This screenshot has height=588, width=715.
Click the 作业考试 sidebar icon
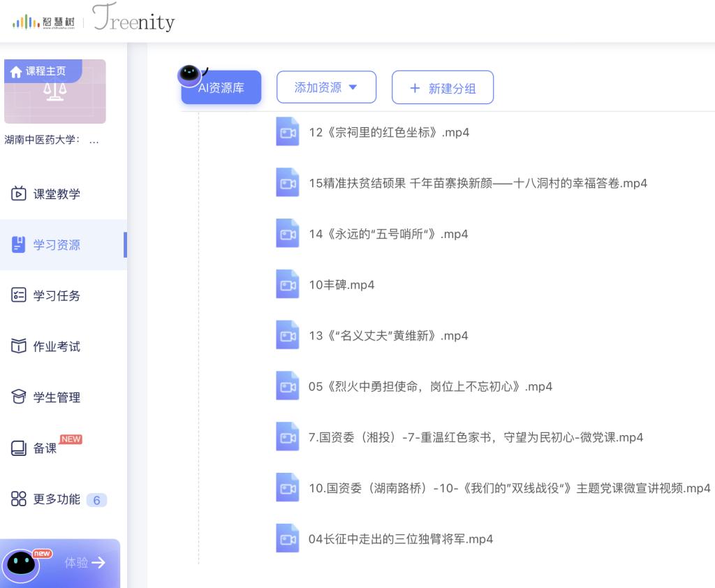coord(19,346)
